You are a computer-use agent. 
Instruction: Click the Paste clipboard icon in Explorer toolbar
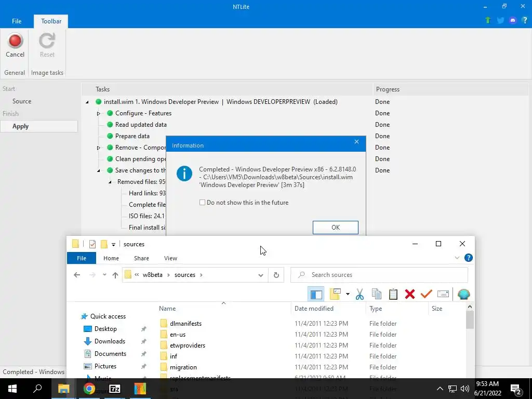click(393, 294)
